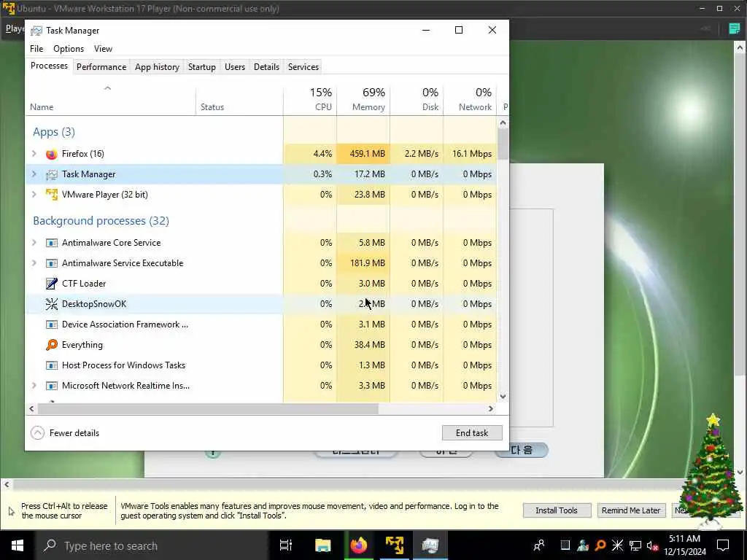
Task: Sort processes by the CPU column
Action: tap(310, 99)
